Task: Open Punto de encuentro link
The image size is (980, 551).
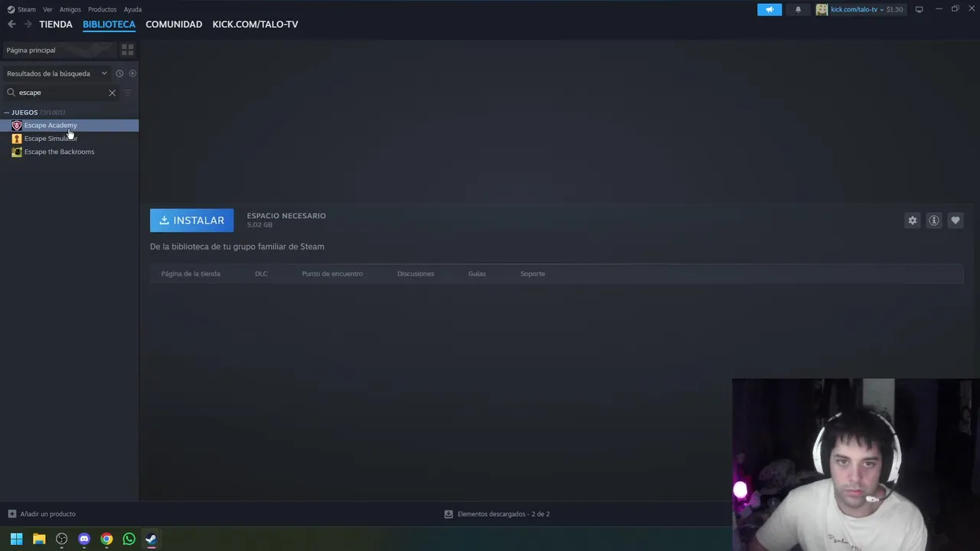Action: pos(332,274)
